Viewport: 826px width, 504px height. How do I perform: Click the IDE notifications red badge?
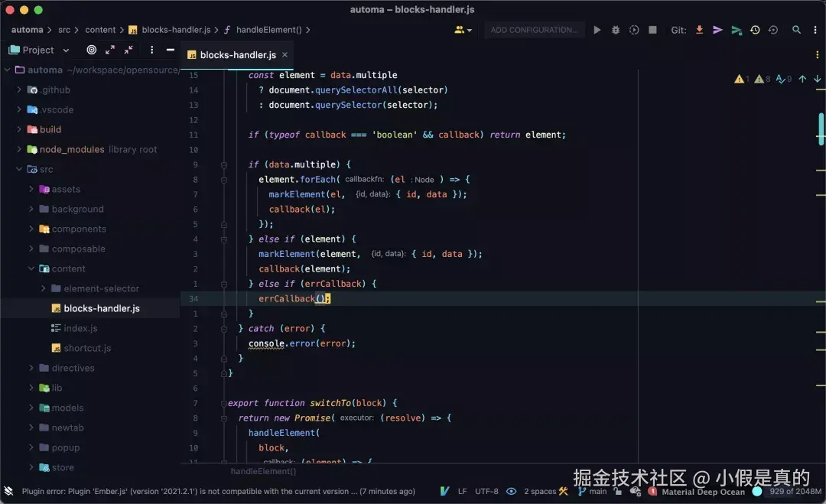coord(652,491)
